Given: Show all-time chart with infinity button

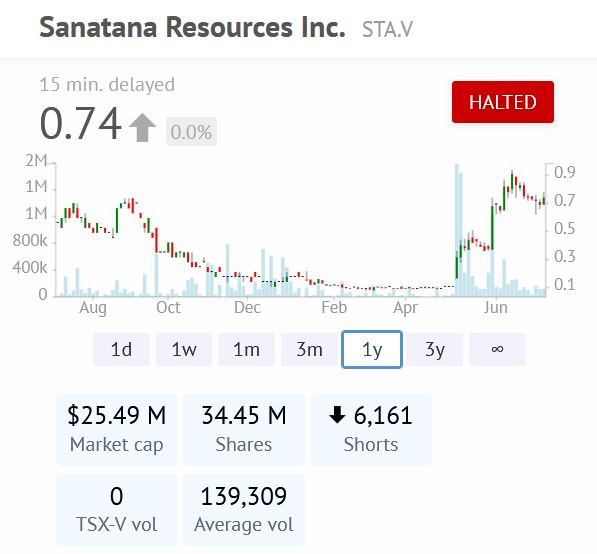Looking at the screenshot, I should [x=497, y=349].
